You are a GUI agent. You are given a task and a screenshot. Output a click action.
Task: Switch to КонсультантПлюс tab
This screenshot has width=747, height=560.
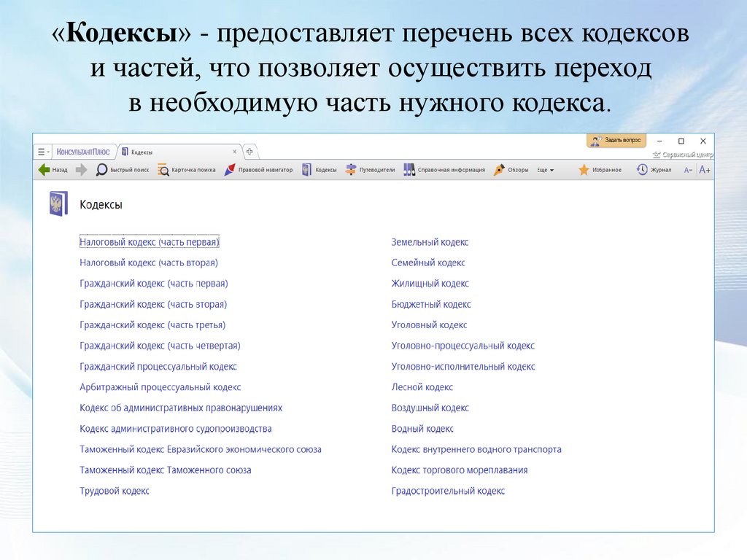(x=83, y=152)
